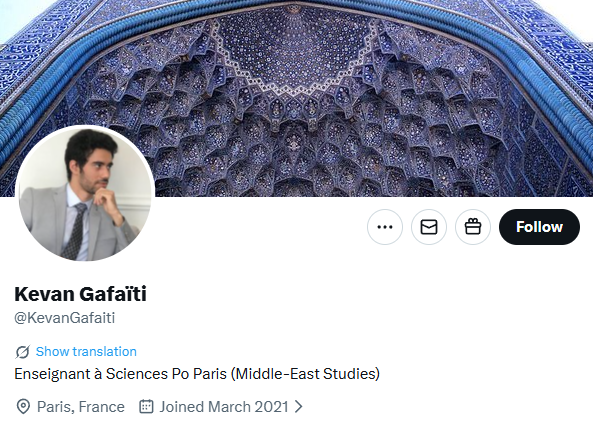Open the circular profile photo
This screenshot has height=424, width=593.
tap(85, 193)
